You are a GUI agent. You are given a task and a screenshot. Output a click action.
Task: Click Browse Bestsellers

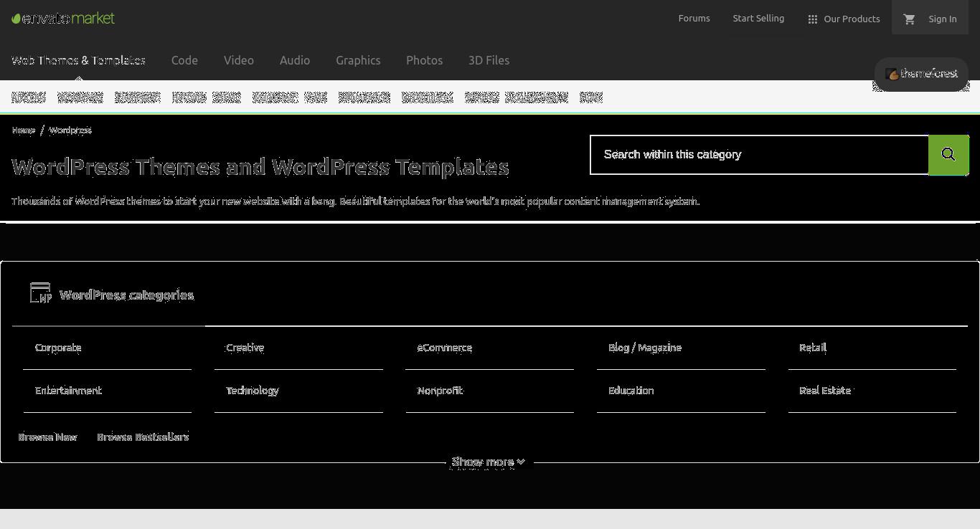143,437
